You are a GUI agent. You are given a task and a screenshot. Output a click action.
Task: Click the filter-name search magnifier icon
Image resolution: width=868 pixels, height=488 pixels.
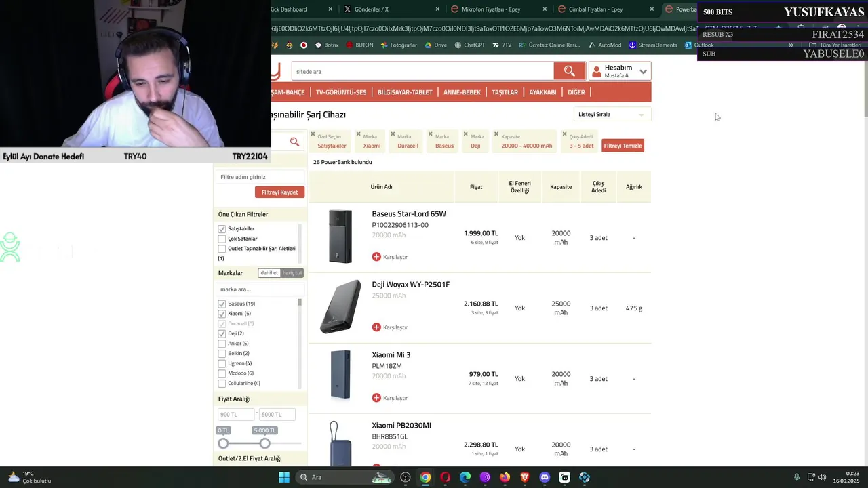tap(294, 142)
